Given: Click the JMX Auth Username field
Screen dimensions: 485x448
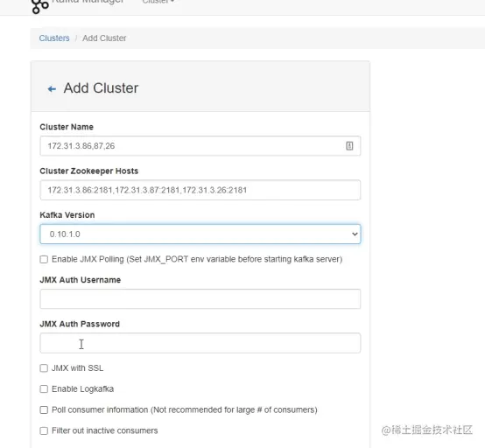Looking at the screenshot, I should [x=200, y=299].
